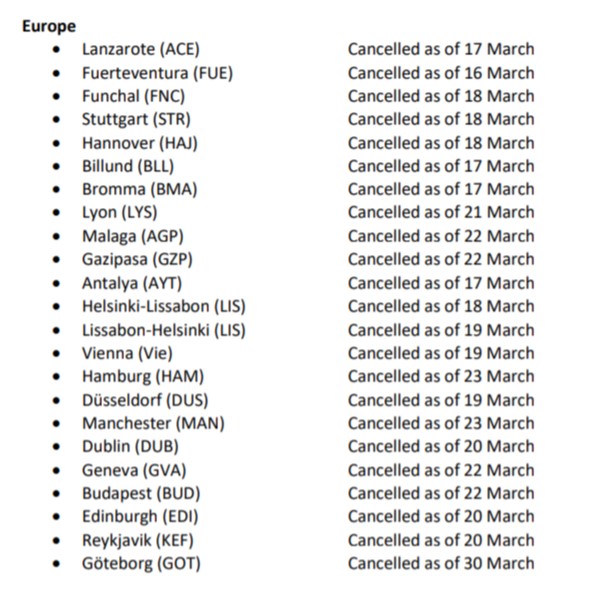The width and height of the screenshot is (595, 595).
Task: Click the Lyon (LYS) destination
Action: pos(120,212)
